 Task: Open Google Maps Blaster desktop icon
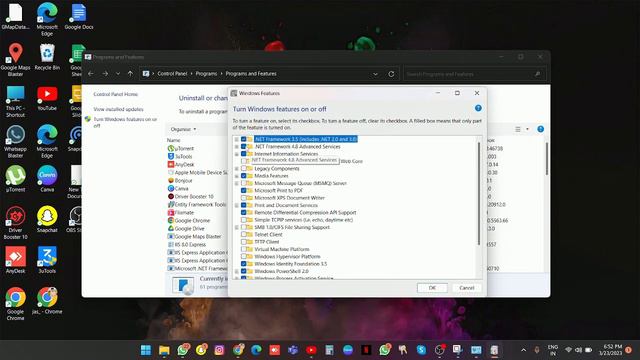16,60
